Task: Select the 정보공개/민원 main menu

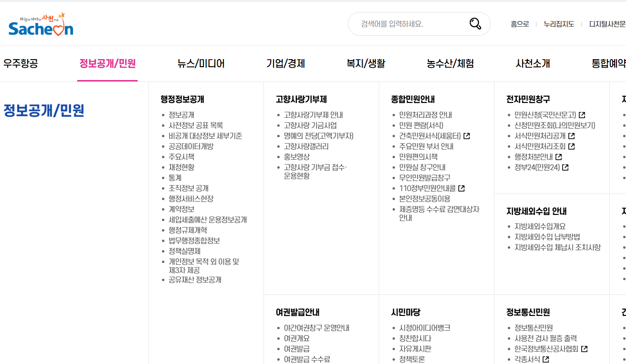Action: pos(108,63)
